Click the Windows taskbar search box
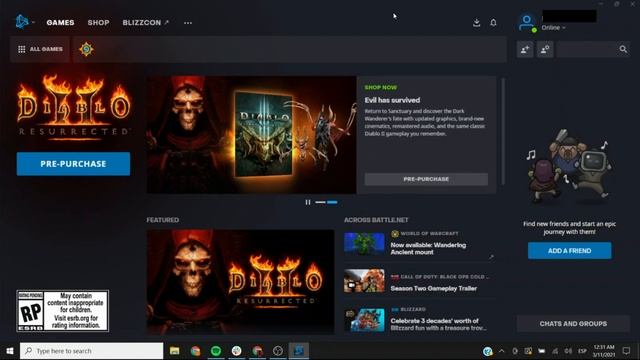640x360 pixels. click(91, 351)
